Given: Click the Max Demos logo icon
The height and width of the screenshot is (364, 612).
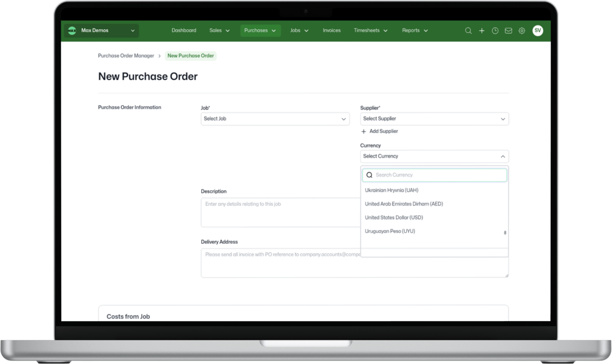Looking at the screenshot, I should point(72,31).
